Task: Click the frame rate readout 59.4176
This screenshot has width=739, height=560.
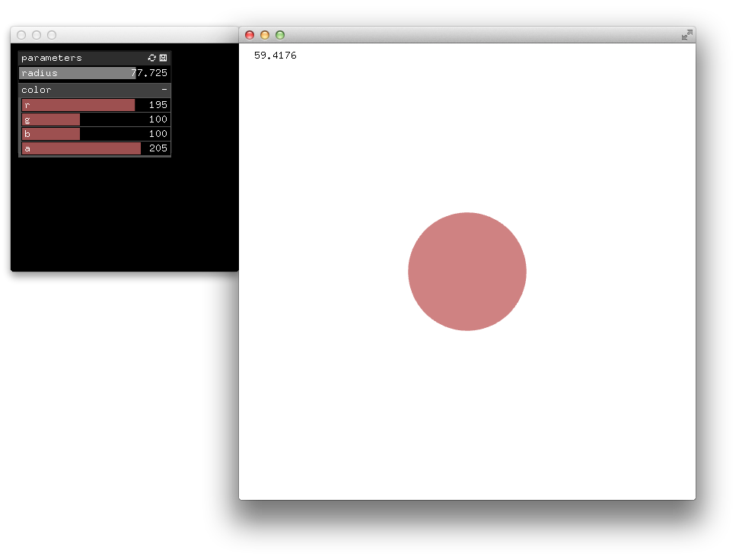Action: coord(276,55)
